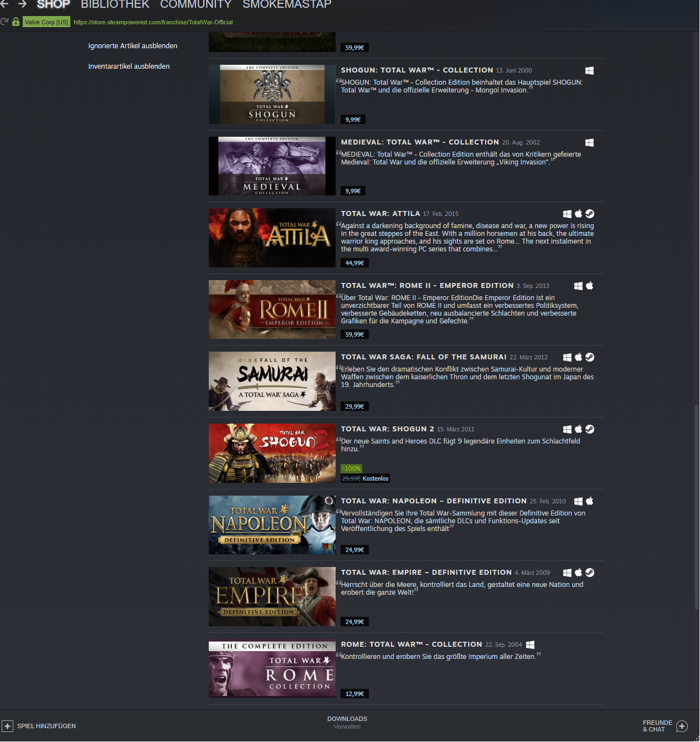Click the -100% discount badge
The height and width of the screenshot is (742, 700).
[352, 468]
